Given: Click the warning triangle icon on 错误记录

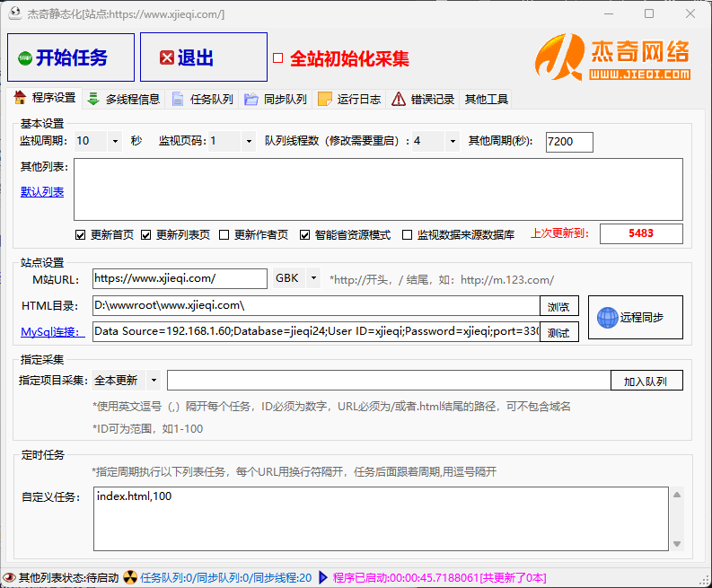Looking at the screenshot, I should pyautogui.click(x=399, y=99).
